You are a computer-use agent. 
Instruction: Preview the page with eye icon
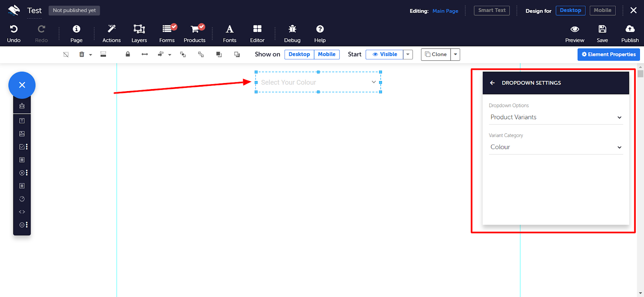point(575,33)
